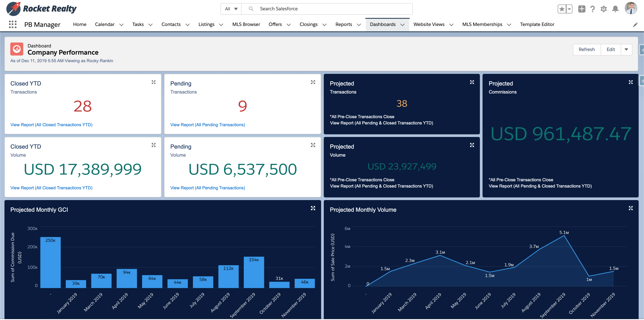This screenshot has height=320, width=644.
Task: Switch to the Dashboards tab
Action: pyautogui.click(x=383, y=24)
